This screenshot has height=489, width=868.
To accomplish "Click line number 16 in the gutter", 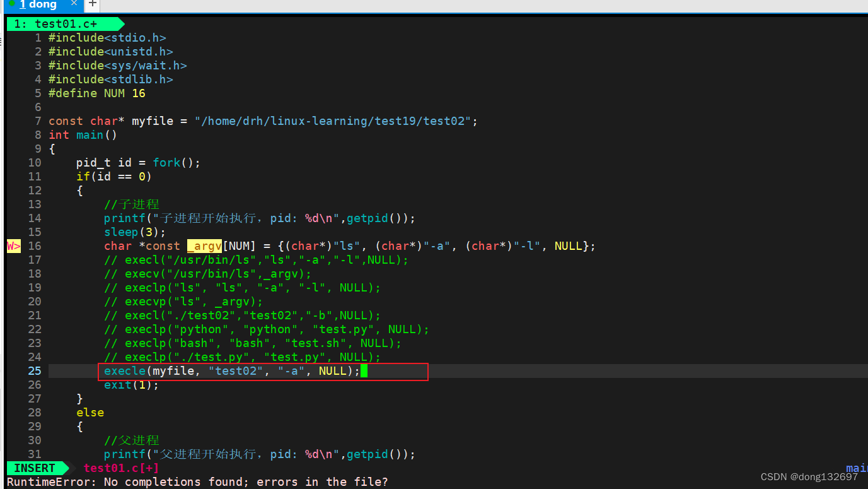I will click(x=35, y=246).
